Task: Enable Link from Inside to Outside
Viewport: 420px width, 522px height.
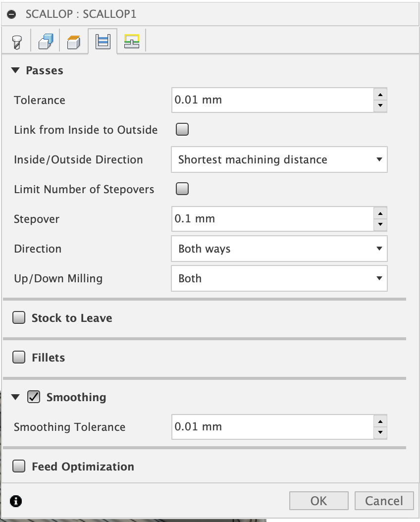Action: [183, 130]
